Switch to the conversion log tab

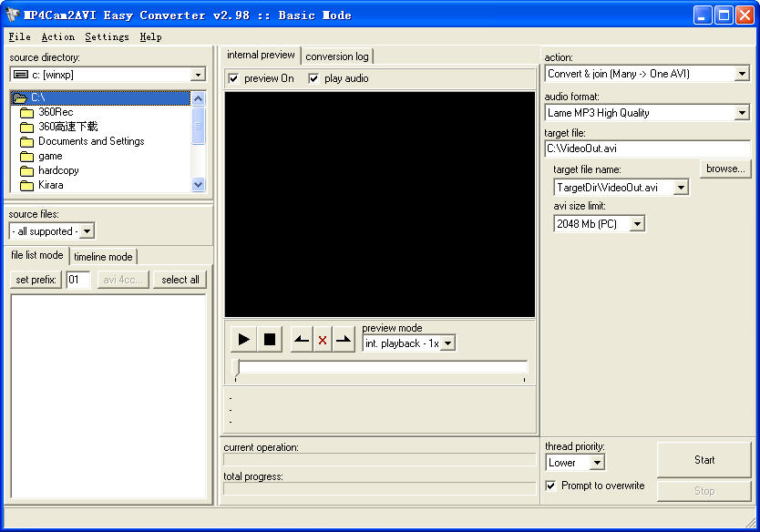[337, 56]
